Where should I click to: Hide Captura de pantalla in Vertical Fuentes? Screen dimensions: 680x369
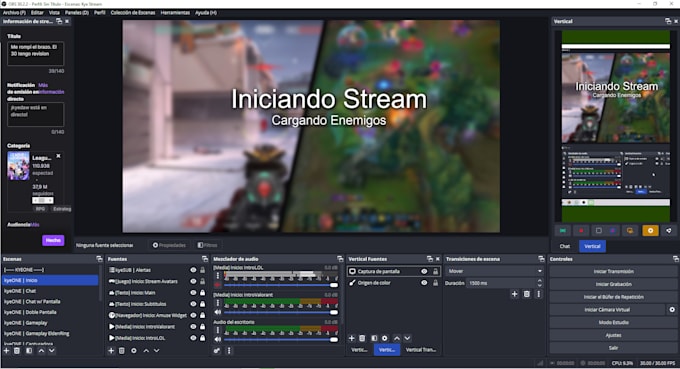[424, 271]
